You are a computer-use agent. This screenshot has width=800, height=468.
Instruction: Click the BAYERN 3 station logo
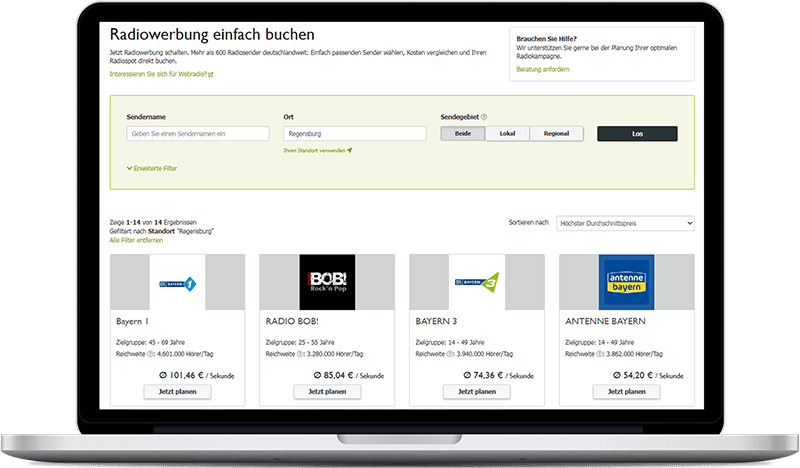[x=477, y=282]
